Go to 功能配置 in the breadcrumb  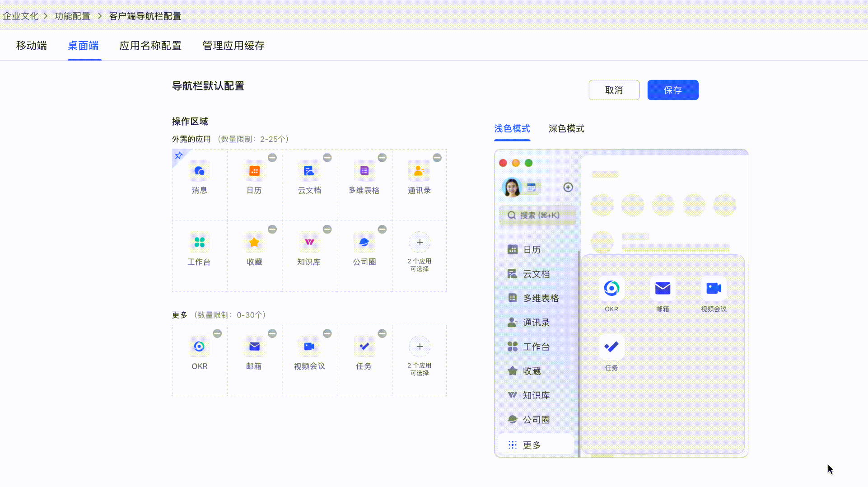point(72,16)
